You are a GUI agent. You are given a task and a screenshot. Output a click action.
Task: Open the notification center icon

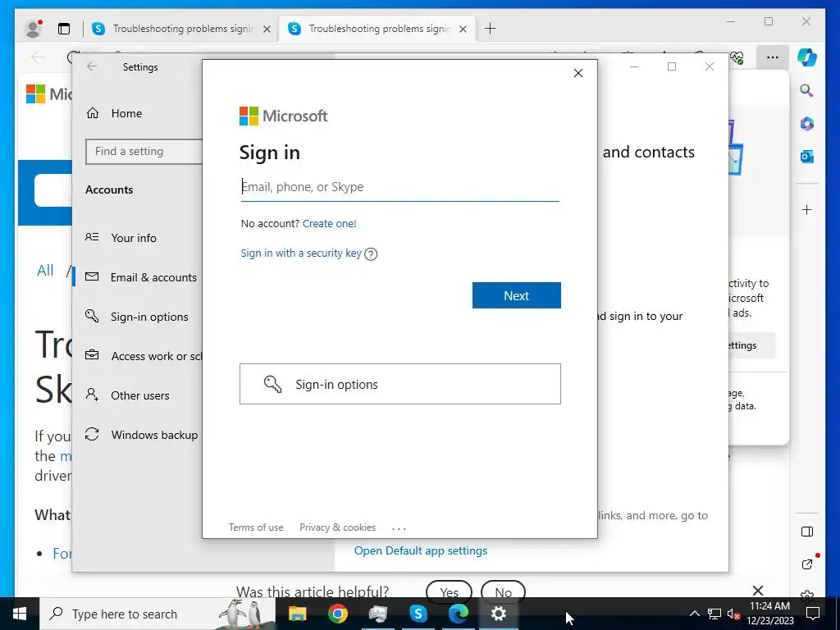(813, 614)
